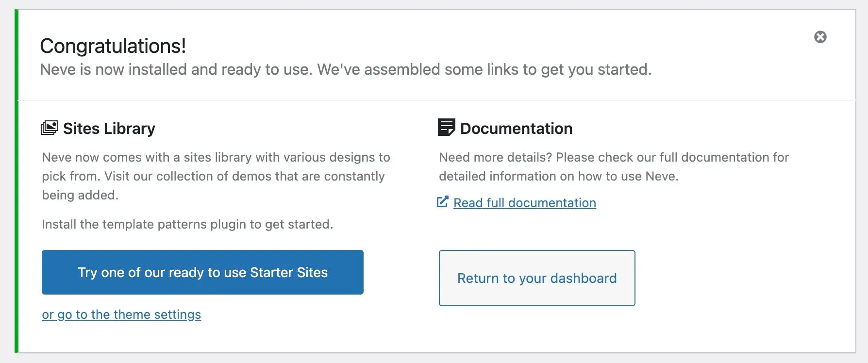Click the green left border of notice

click(x=17, y=181)
